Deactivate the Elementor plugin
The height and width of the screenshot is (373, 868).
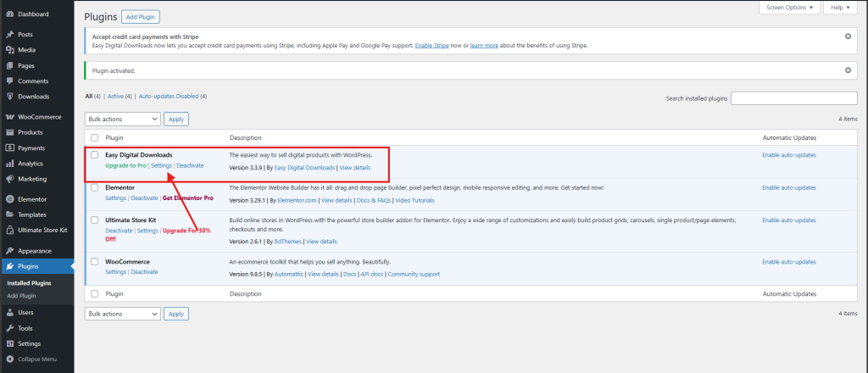pos(144,198)
